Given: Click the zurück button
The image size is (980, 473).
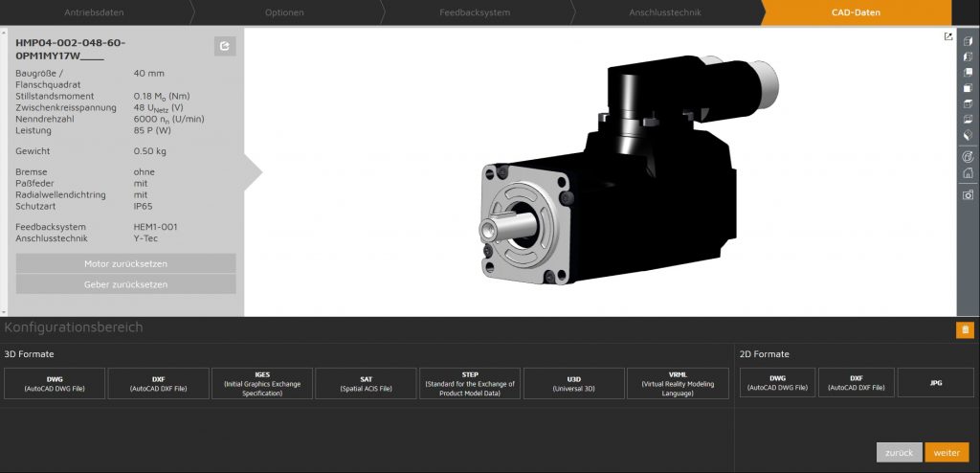Looking at the screenshot, I should tap(898, 452).
